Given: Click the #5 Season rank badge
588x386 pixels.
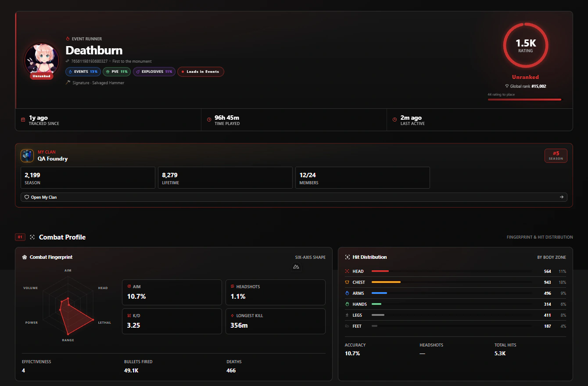Looking at the screenshot, I should pyautogui.click(x=556, y=156).
